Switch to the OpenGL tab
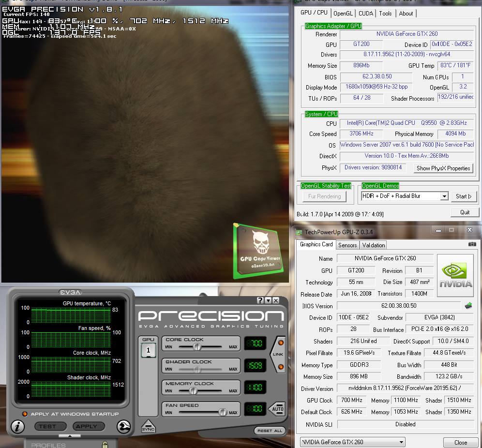Screen dimensions: 482x448 [343, 14]
